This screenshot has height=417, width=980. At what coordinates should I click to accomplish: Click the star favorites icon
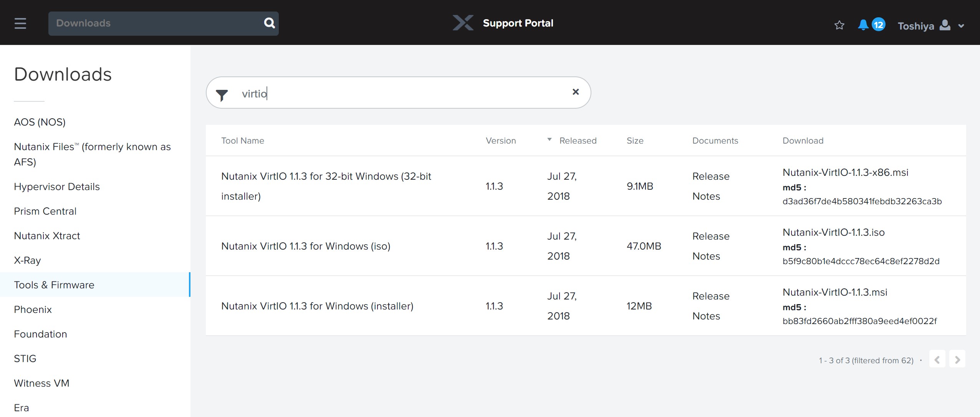(839, 25)
